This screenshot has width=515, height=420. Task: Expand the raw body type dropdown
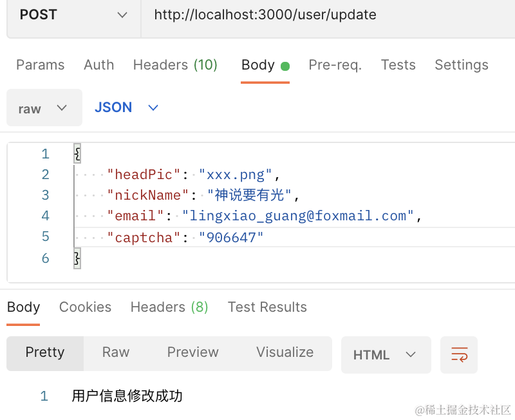click(44, 108)
